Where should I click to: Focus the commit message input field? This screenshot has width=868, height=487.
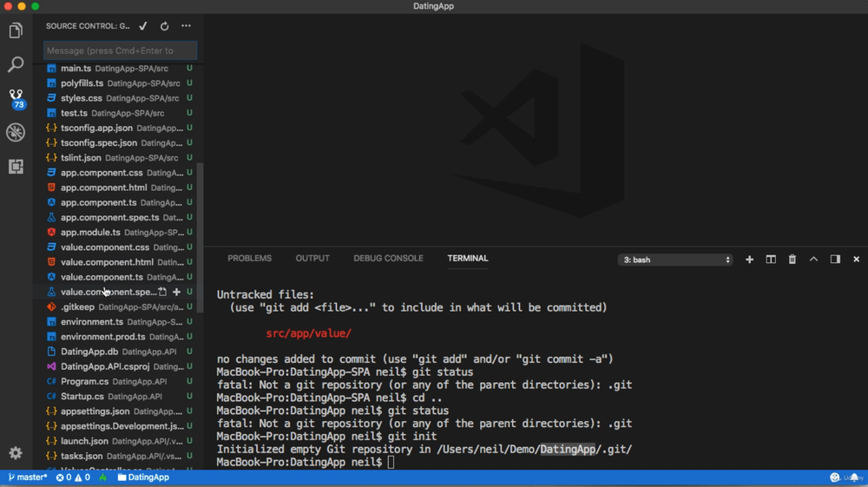click(120, 50)
